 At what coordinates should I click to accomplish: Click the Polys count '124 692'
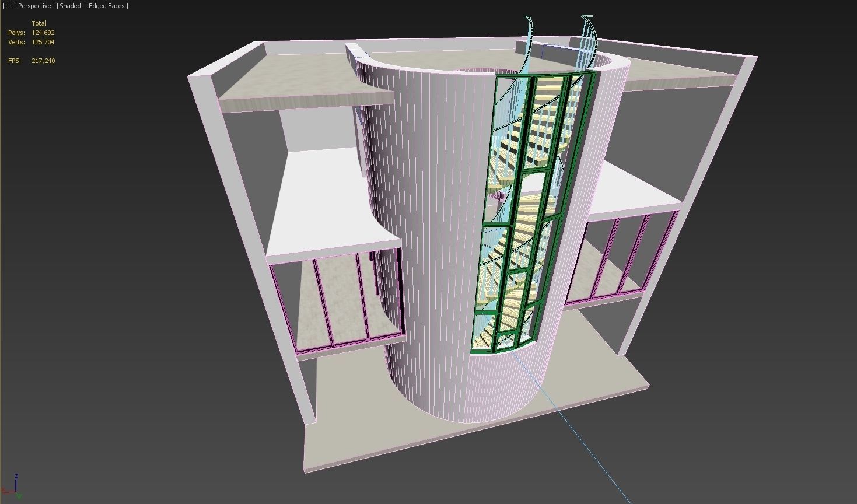(43, 33)
